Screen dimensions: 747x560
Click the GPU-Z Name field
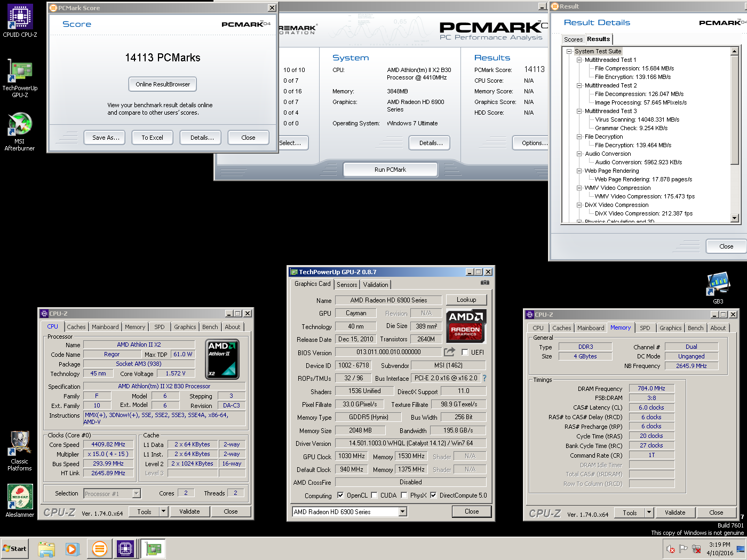coord(389,300)
